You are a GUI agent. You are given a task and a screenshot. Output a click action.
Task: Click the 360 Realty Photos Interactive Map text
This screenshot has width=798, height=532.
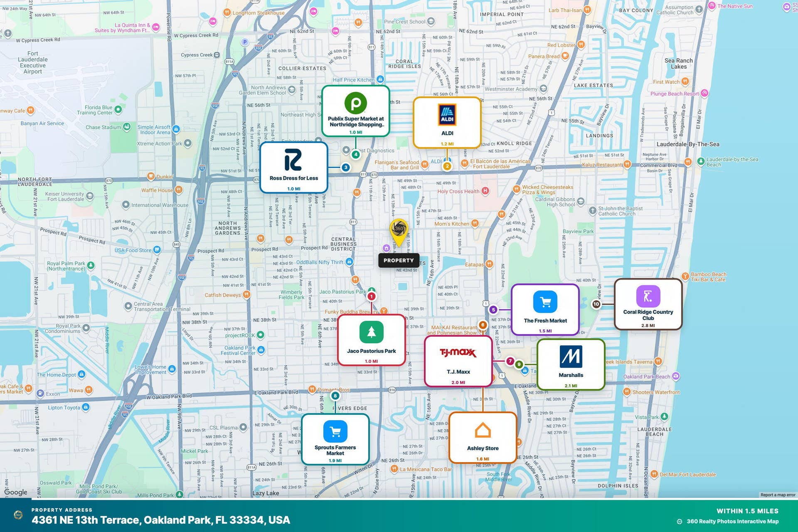coord(733,521)
